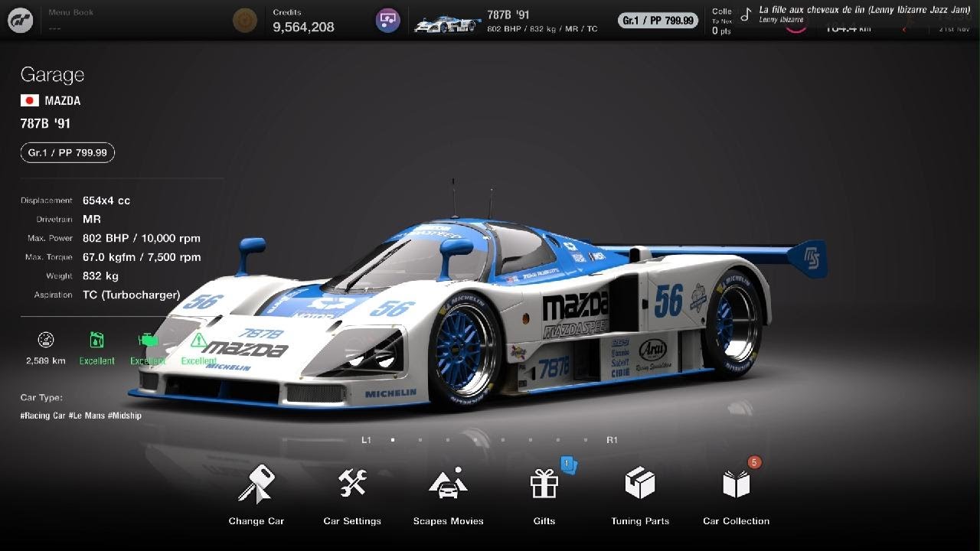Open the Gifts box icon
This screenshot has height=551, width=980.
pyautogui.click(x=544, y=484)
